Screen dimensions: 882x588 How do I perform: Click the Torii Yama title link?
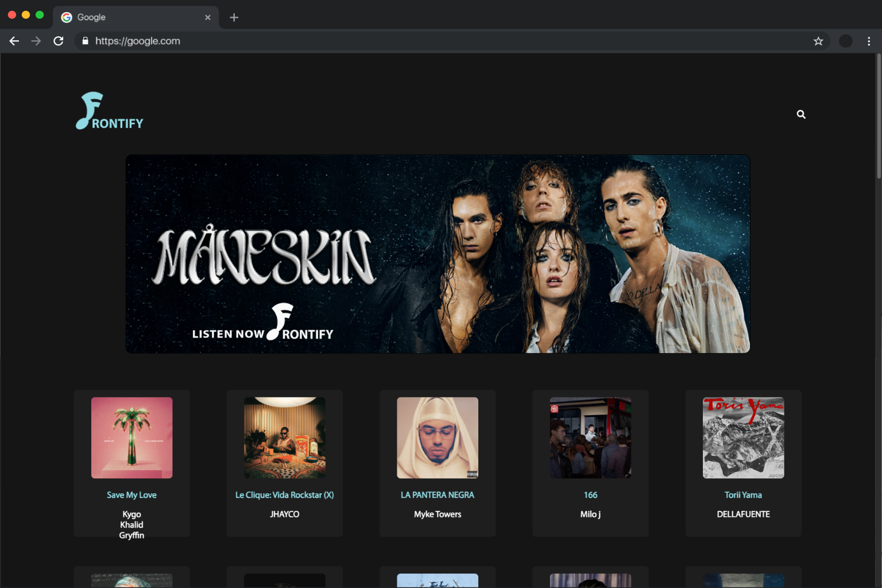pyautogui.click(x=744, y=495)
